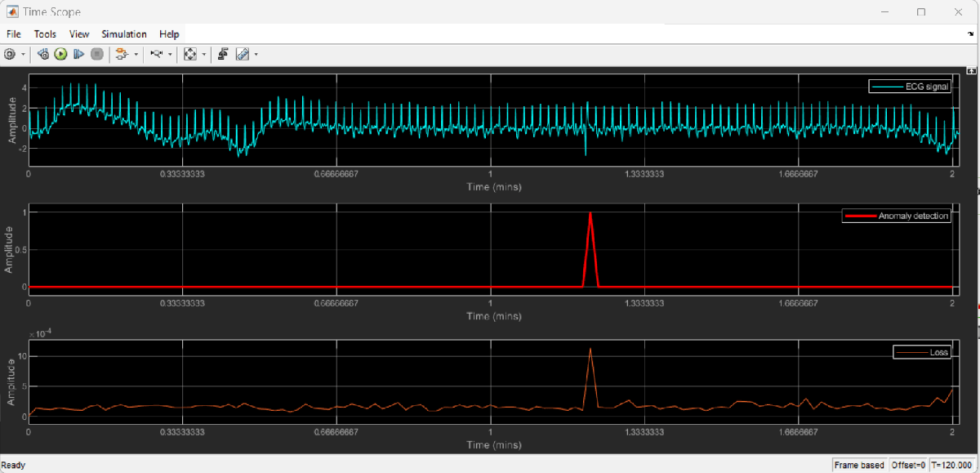
Task: Run the simulation with the green play icon
Action: coord(60,54)
